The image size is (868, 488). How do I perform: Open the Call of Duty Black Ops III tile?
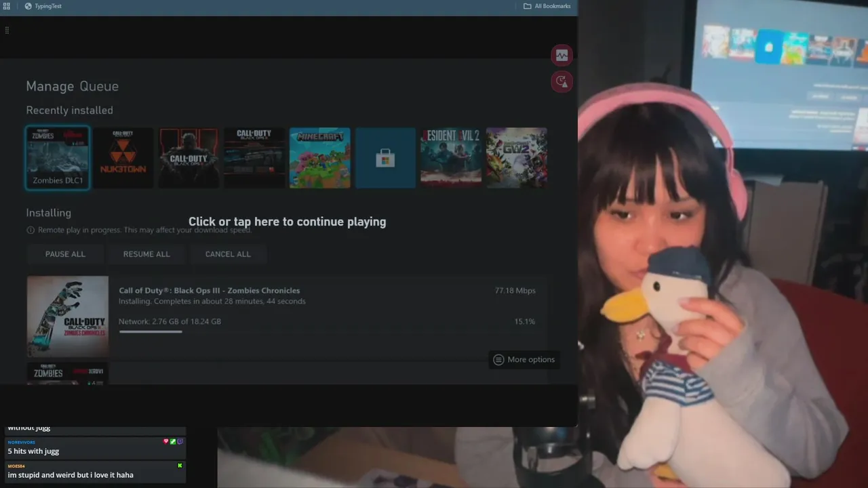pyautogui.click(x=189, y=158)
